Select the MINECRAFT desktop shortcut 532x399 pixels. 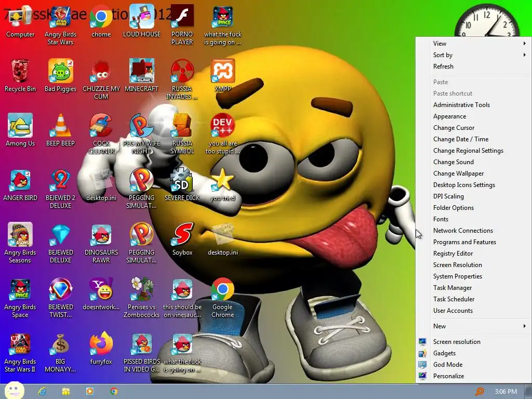[x=141, y=76]
